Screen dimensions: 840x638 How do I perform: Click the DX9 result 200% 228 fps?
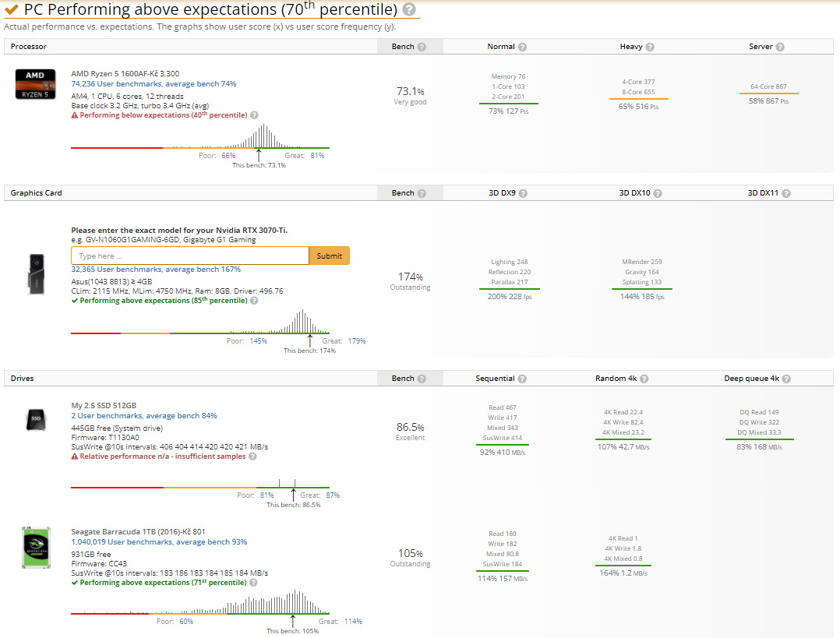pos(510,297)
